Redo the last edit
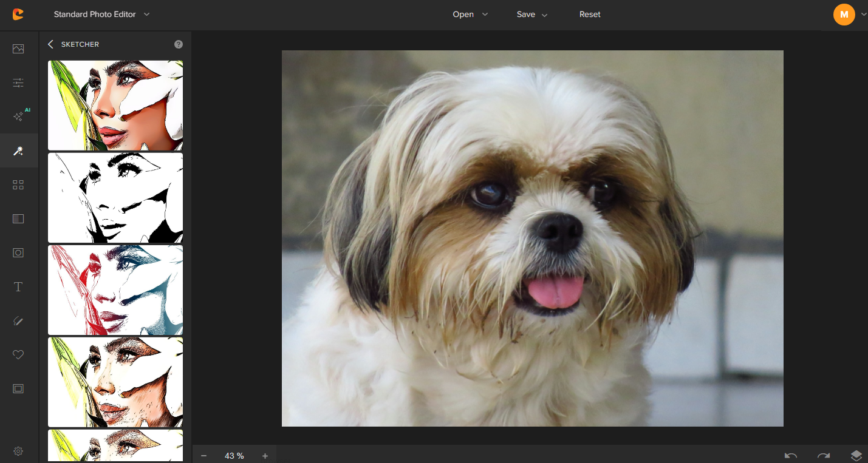 pos(824,456)
